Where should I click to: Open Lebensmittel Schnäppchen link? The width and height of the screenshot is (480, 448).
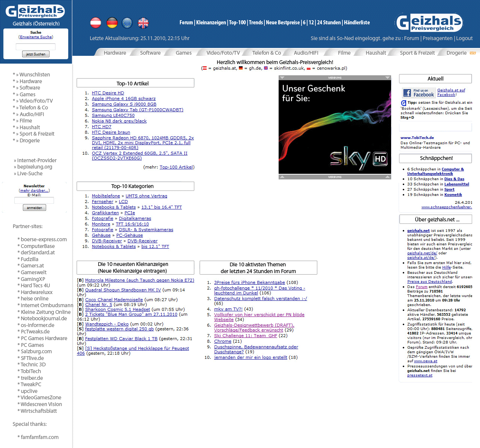coord(457,184)
